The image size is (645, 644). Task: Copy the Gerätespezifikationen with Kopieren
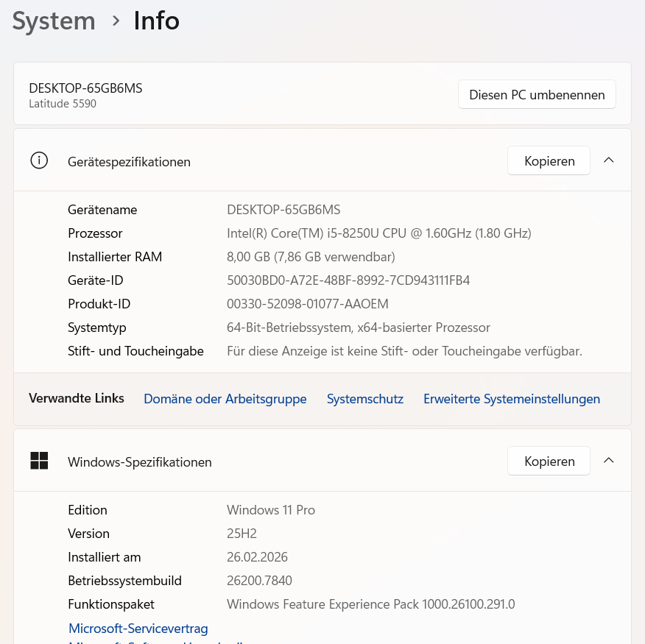tap(549, 160)
